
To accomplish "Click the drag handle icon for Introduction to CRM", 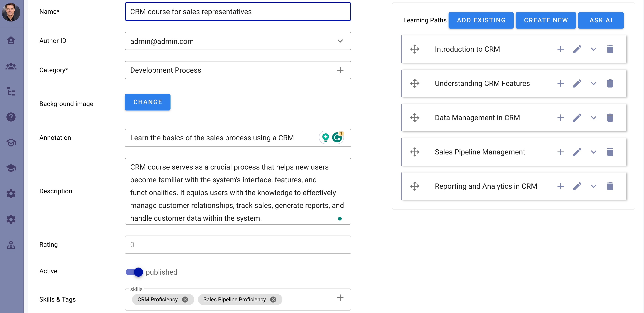I will coord(414,49).
